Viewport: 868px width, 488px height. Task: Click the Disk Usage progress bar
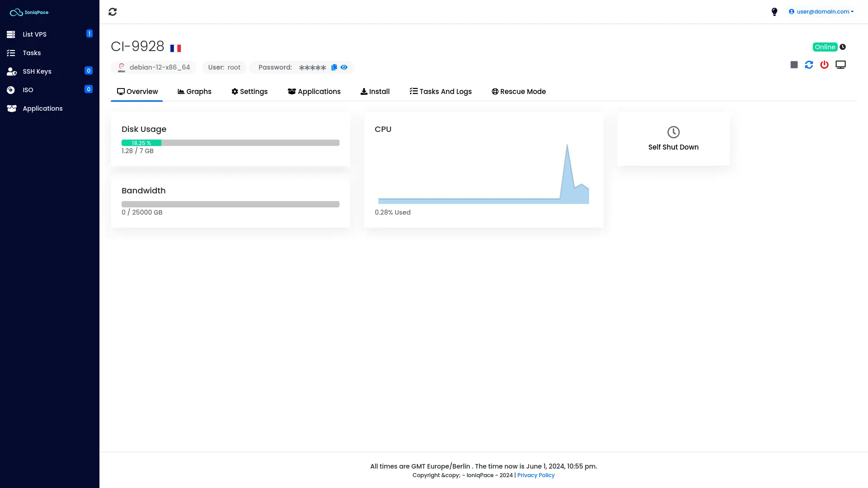pos(230,143)
